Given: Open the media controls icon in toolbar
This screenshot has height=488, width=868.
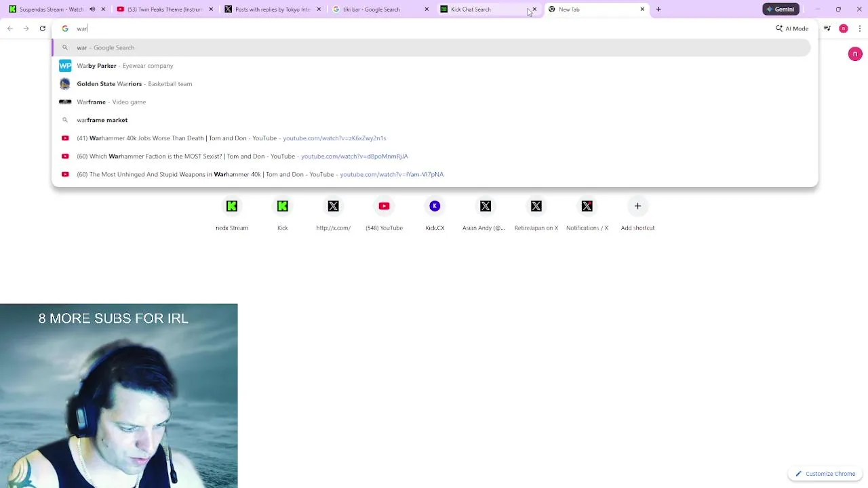Looking at the screenshot, I should [x=827, y=28].
